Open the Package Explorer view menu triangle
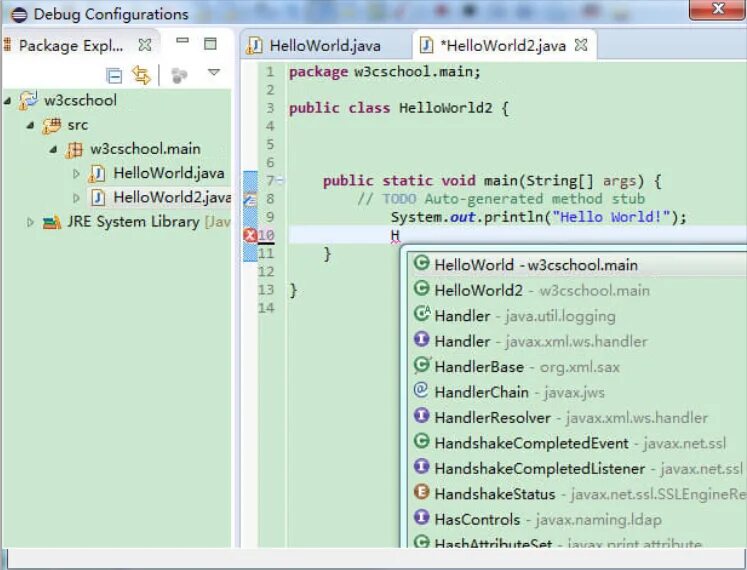The height and width of the screenshot is (570, 747). click(x=214, y=72)
